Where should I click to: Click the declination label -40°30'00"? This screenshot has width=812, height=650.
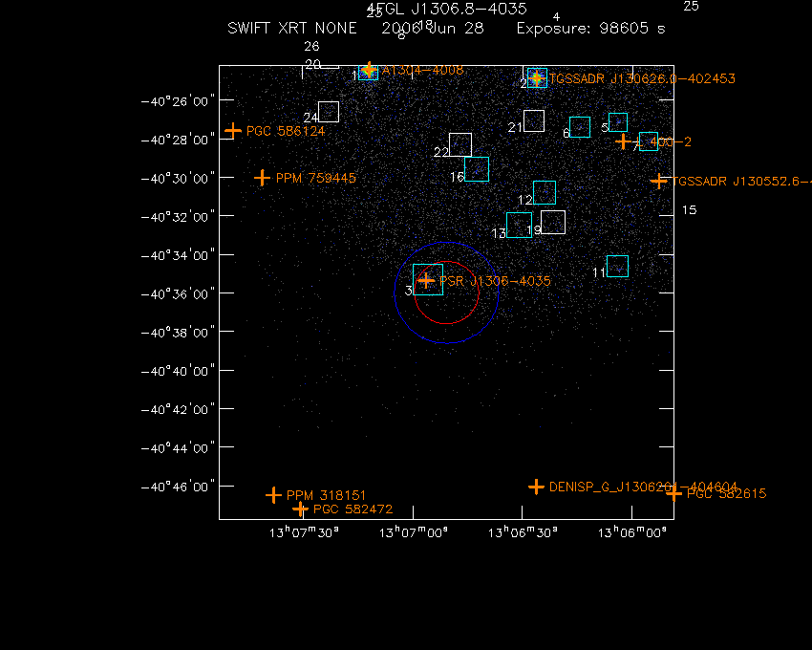click(178, 179)
